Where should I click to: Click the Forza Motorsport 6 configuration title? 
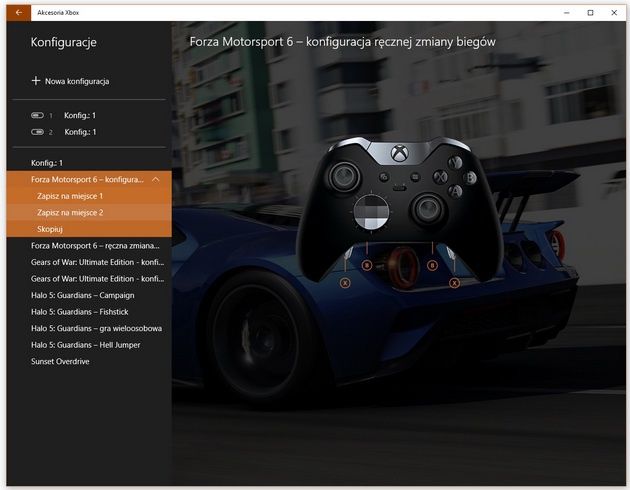point(342,42)
